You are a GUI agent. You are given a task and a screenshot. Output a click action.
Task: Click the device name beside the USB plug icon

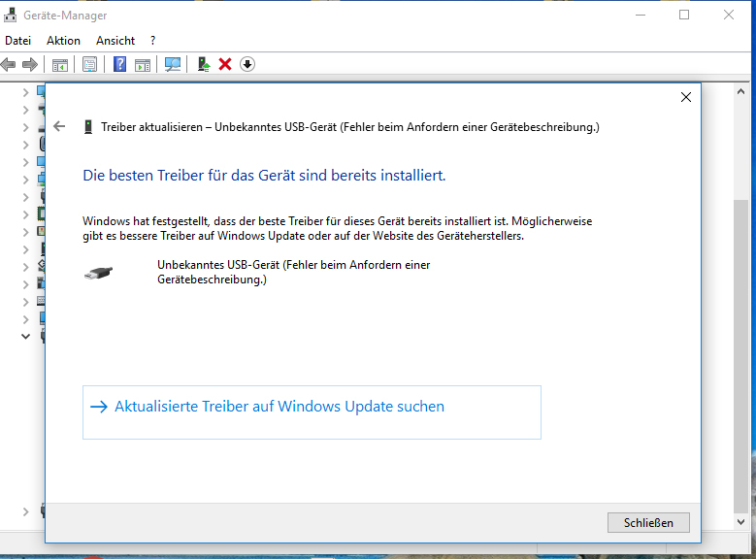[294, 272]
